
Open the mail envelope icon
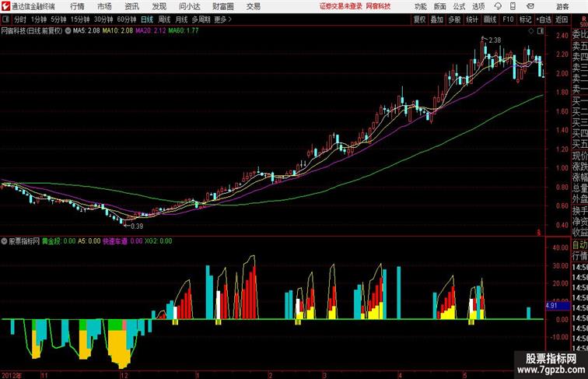tap(530, 6)
